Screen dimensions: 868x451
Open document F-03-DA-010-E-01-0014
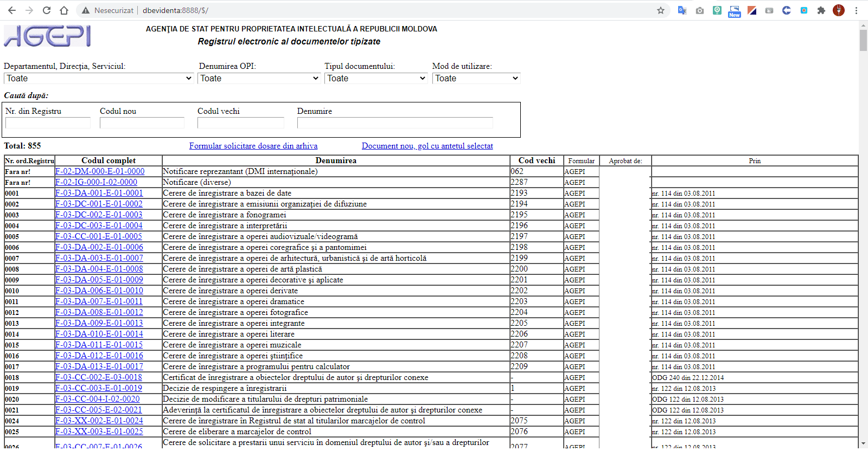tap(99, 334)
